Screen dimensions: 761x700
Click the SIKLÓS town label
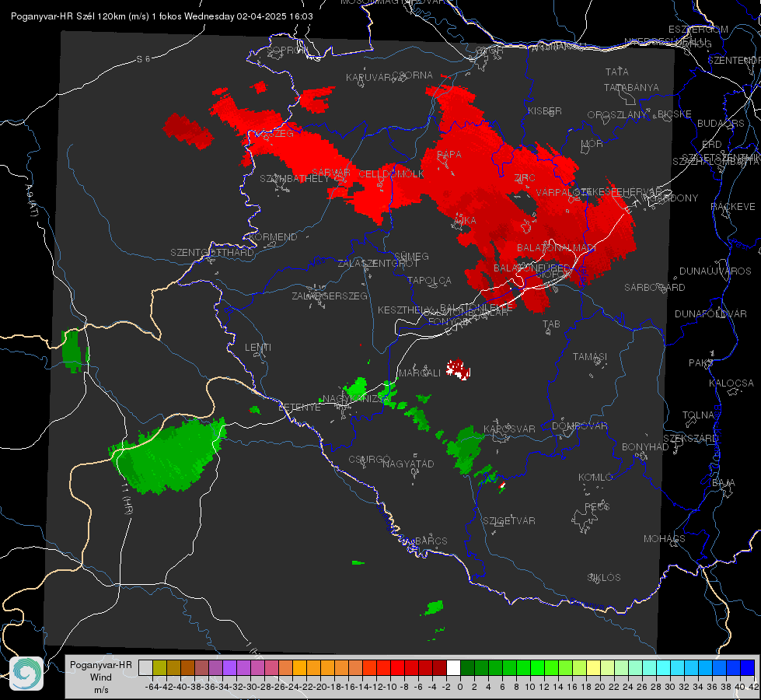click(x=603, y=578)
